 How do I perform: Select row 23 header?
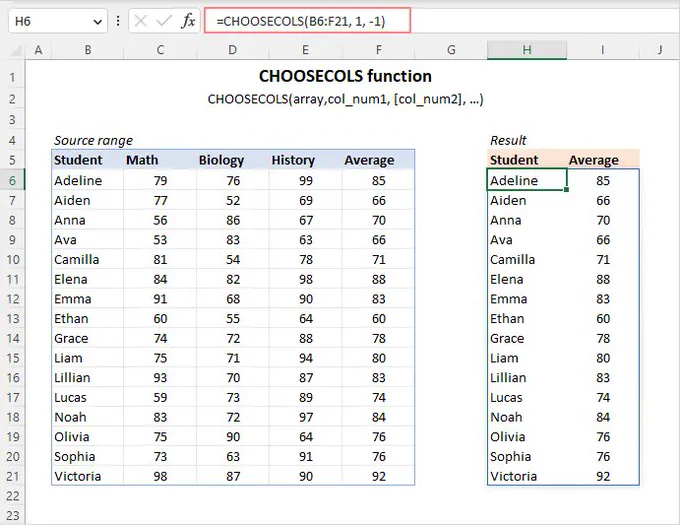(13, 516)
